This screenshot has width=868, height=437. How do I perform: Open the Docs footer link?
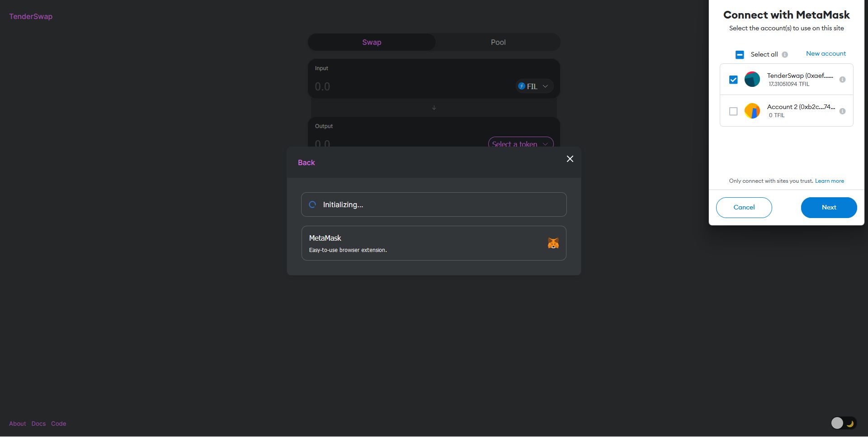pyautogui.click(x=38, y=424)
